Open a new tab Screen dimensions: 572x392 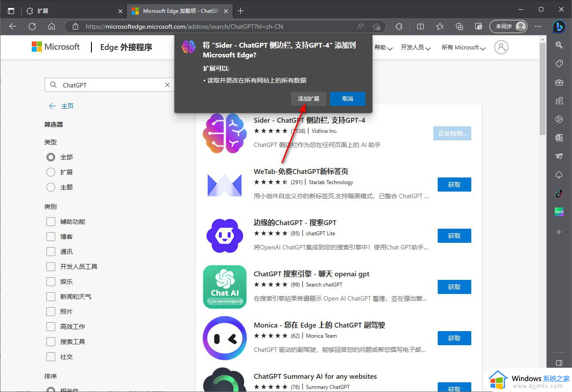pos(240,11)
